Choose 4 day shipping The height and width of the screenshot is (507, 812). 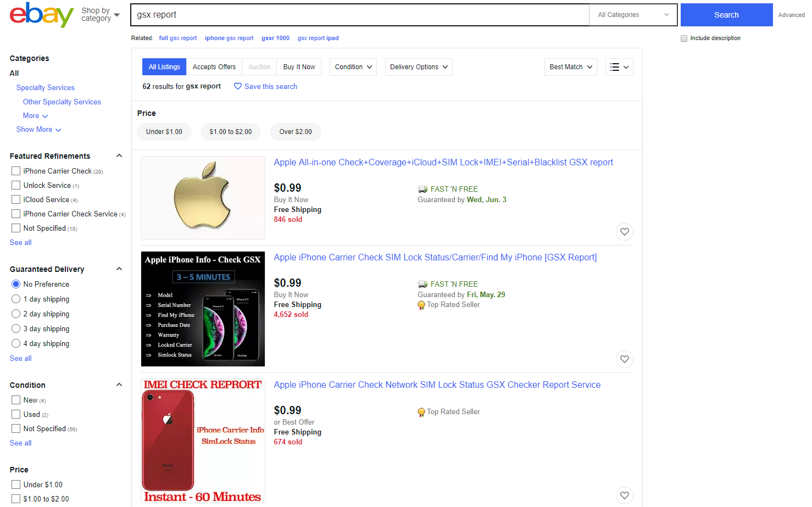click(16, 343)
